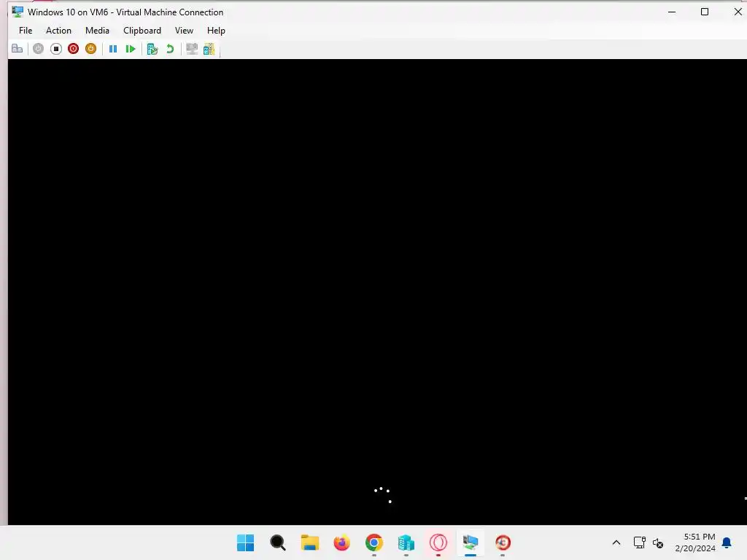This screenshot has width=747, height=560.
Task: Open the clock showing 5:51 PM
Action: point(695,542)
